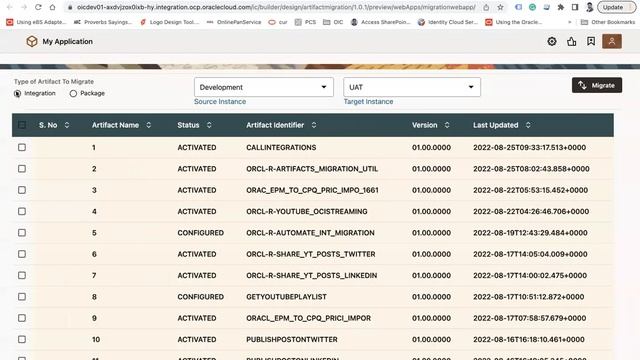
Task: Click the bookmark icon in app header
Action: [x=591, y=41]
